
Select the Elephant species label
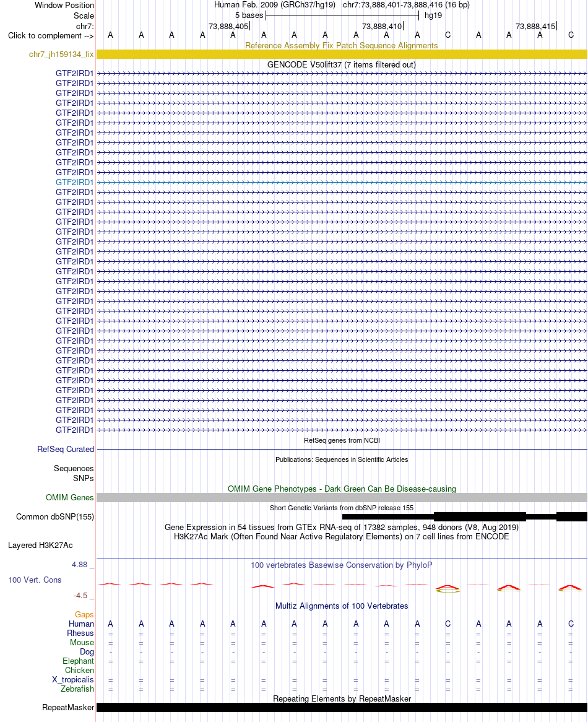[78, 661]
